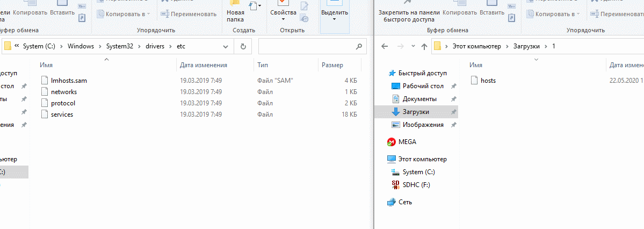Viewport: 644px width, 229px height.
Task: Click Windows in the left address path
Action: 81,46
